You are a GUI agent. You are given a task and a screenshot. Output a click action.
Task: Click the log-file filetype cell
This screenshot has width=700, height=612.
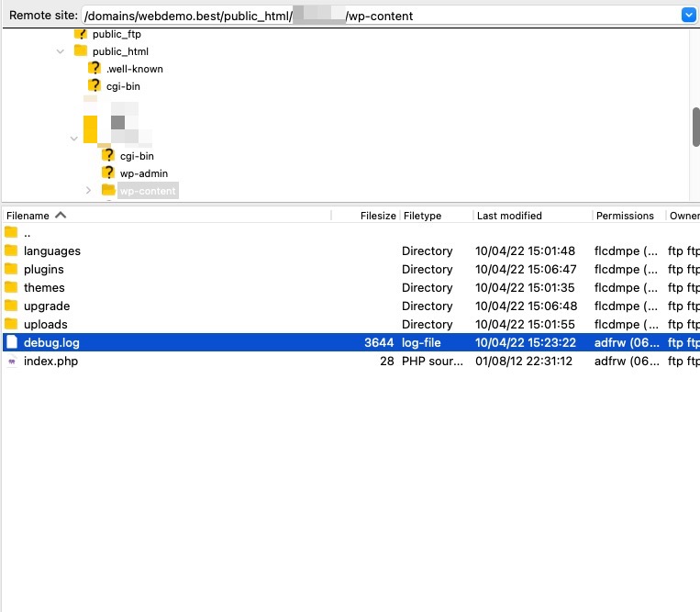[421, 342]
